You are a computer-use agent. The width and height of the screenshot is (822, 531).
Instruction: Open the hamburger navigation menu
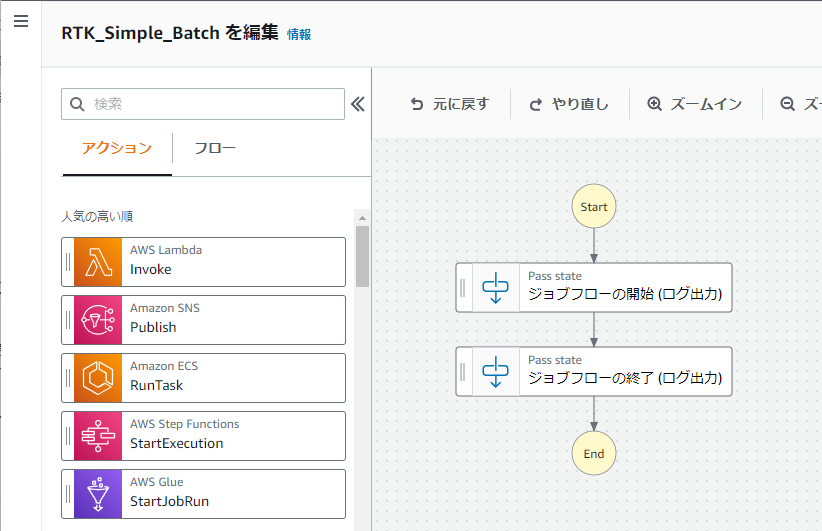tap(21, 21)
